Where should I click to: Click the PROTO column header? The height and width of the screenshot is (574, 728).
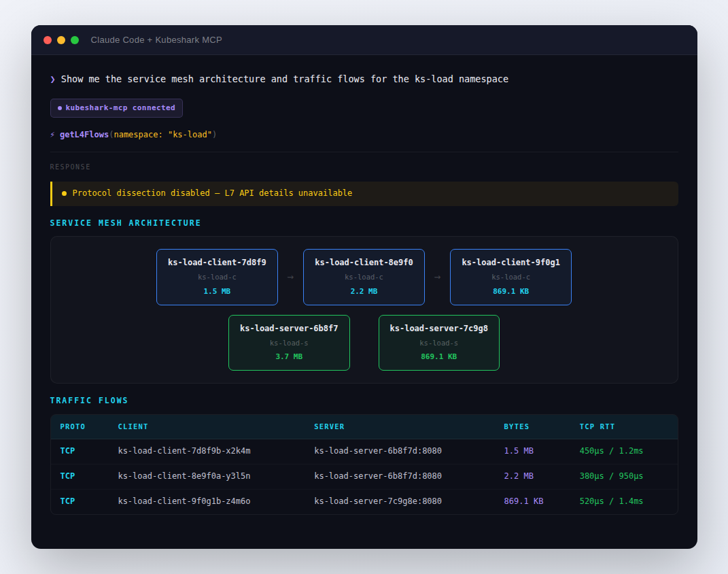(x=73, y=426)
